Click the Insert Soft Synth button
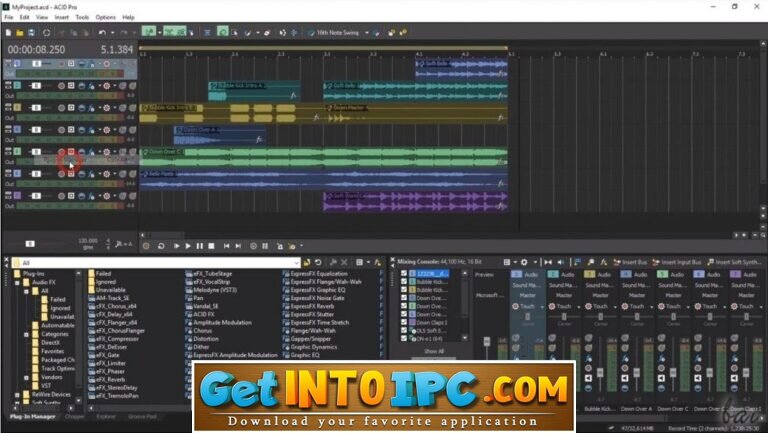The image size is (768, 433). tap(735, 263)
